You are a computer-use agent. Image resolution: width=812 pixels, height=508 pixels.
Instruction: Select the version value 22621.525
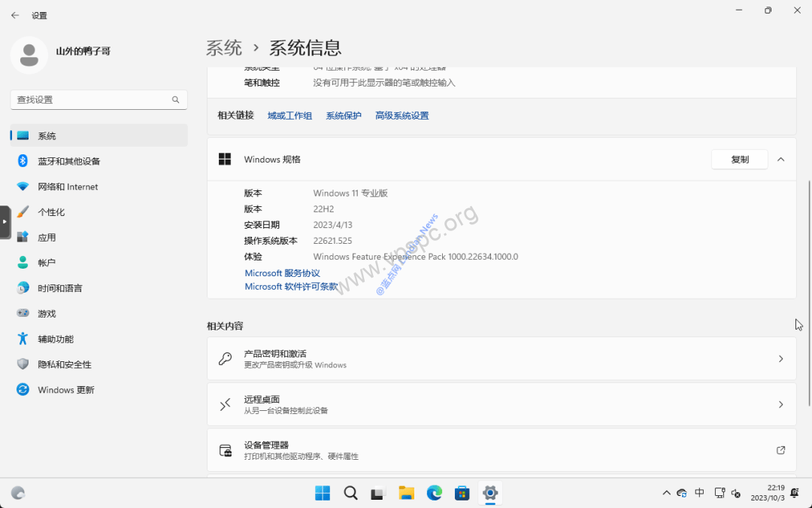pyautogui.click(x=332, y=241)
